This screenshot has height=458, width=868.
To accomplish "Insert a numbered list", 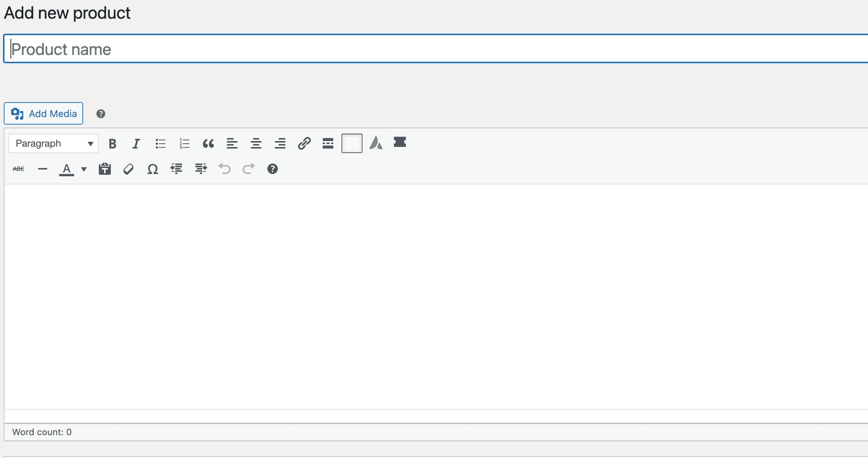I will click(x=184, y=144).
